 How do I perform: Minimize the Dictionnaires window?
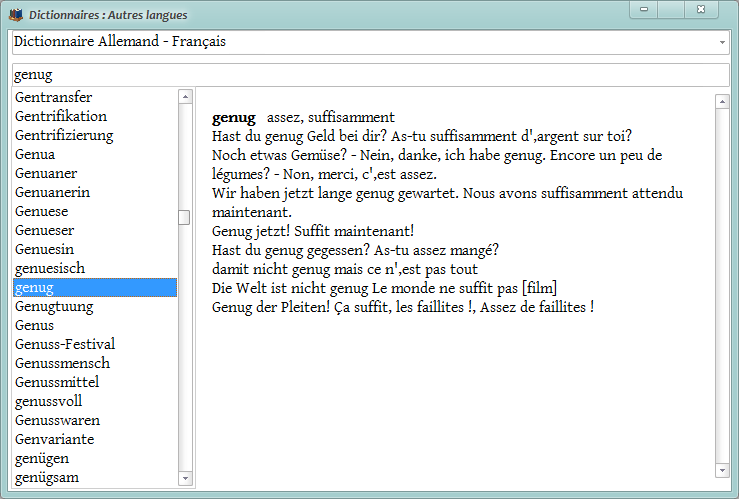(x=644, y=9)
